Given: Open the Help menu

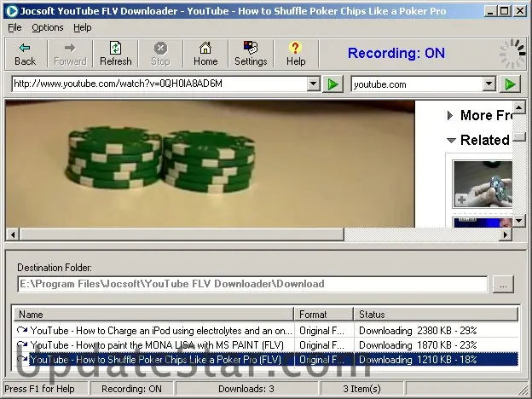Looking at the screenshot, I should 83,27.
